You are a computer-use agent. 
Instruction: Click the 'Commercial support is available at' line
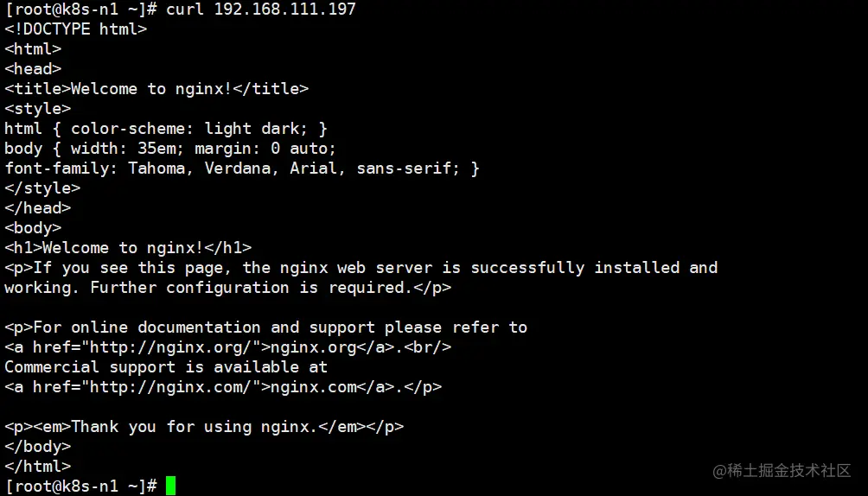(x=166, y=367)
